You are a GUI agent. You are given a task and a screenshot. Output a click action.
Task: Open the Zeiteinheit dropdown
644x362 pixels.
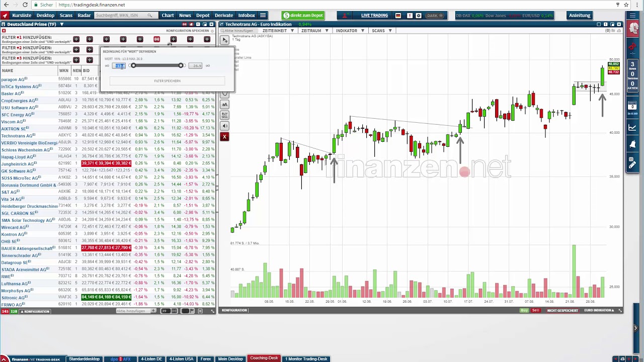(x=278, y=31)
